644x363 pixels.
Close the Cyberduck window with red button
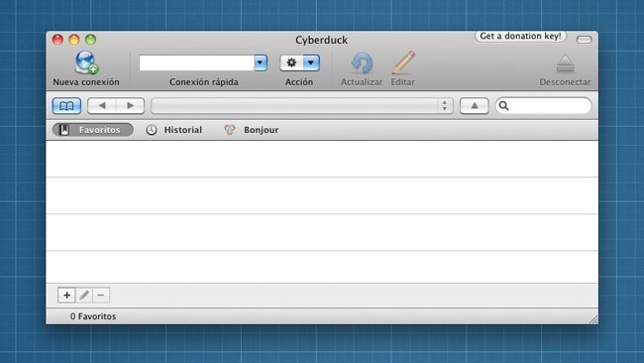[x=57, y=40]
